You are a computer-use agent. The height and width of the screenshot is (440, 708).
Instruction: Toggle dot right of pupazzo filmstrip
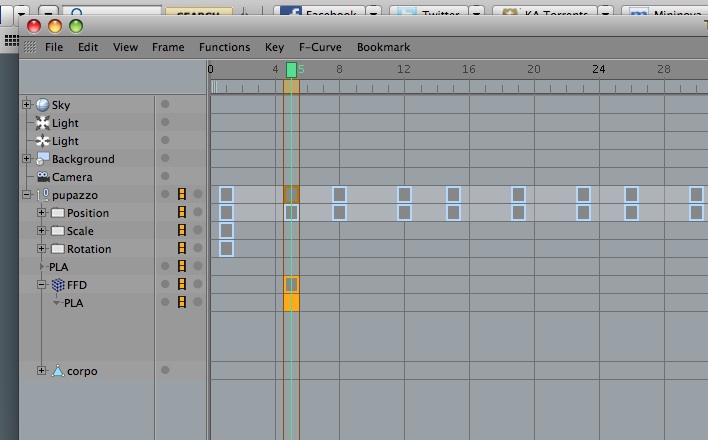coord(198,194)
